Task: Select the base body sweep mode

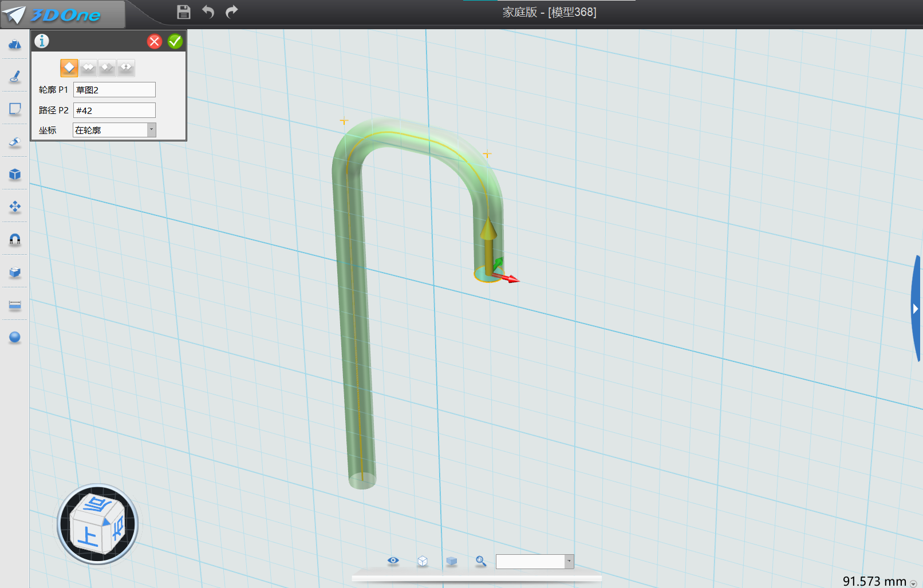Action: click(x=69, y=68)
